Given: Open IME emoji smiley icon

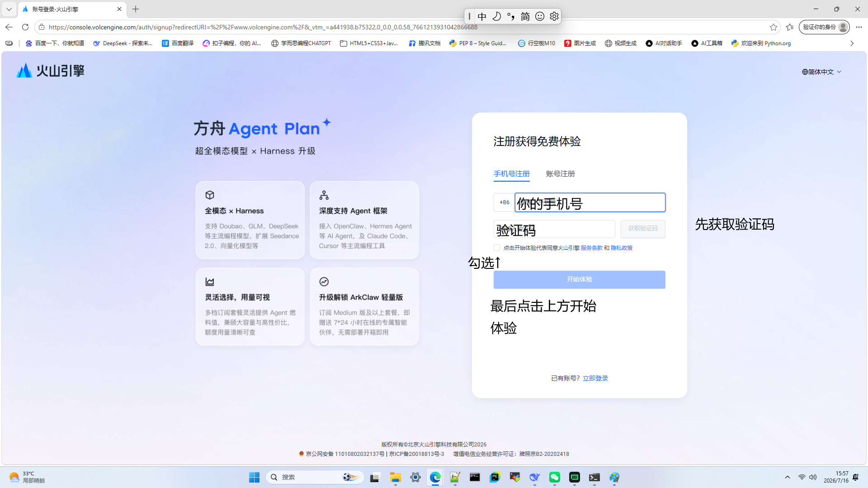Looking at the screenshot, I should click(540, 16).
